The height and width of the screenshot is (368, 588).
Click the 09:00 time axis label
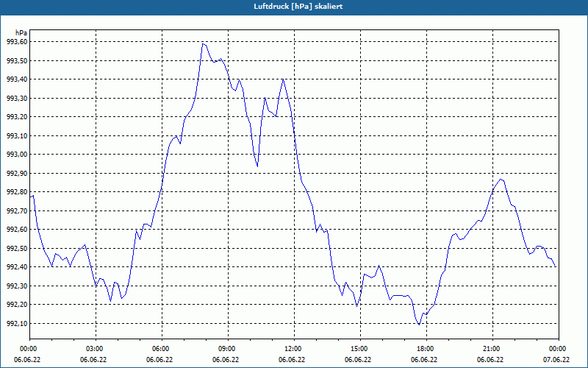pos(228,348)
